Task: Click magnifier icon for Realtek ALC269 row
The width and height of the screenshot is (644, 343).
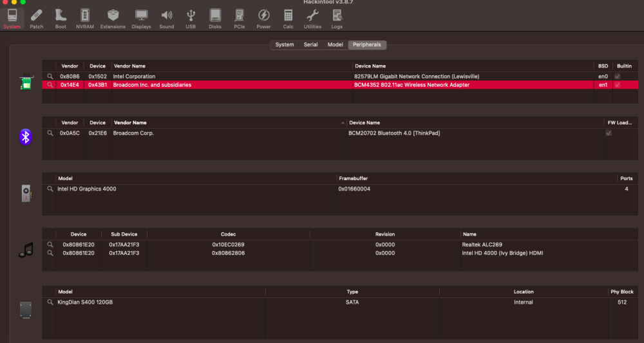Action: pyautogui.click(x=50, y=245)
